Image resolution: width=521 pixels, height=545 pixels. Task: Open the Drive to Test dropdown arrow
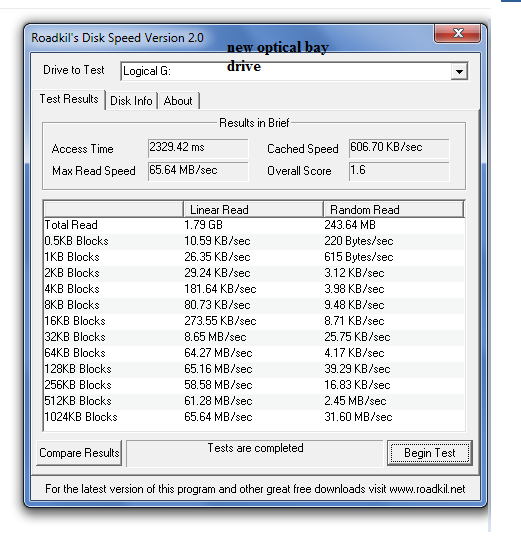tap(459, 72)
